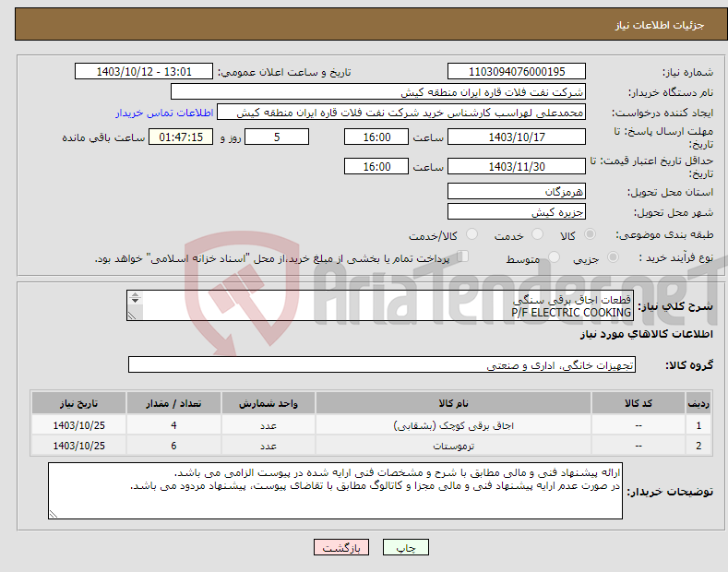Toggle the treasury bonds payment checkbox
This screenshot has width=728, height=572.
pos(463,256)
